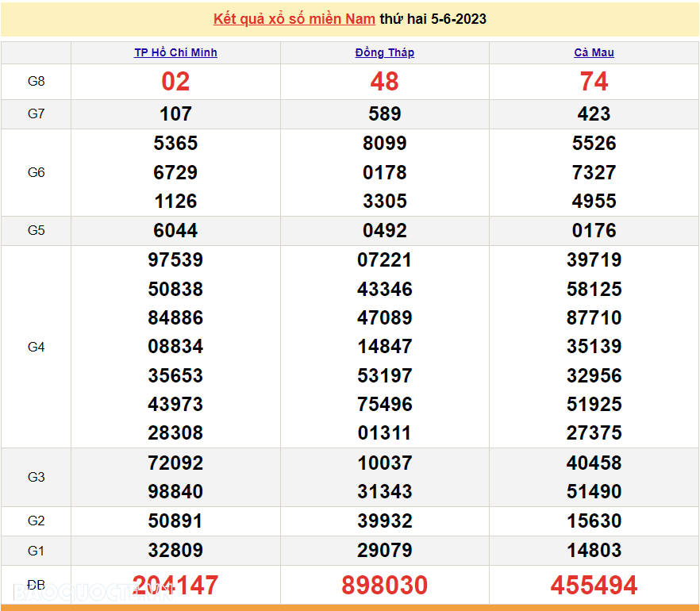The image size is (700, 611).
Task: Open the Cà Mau column header link
Action: tap(594, 52)
